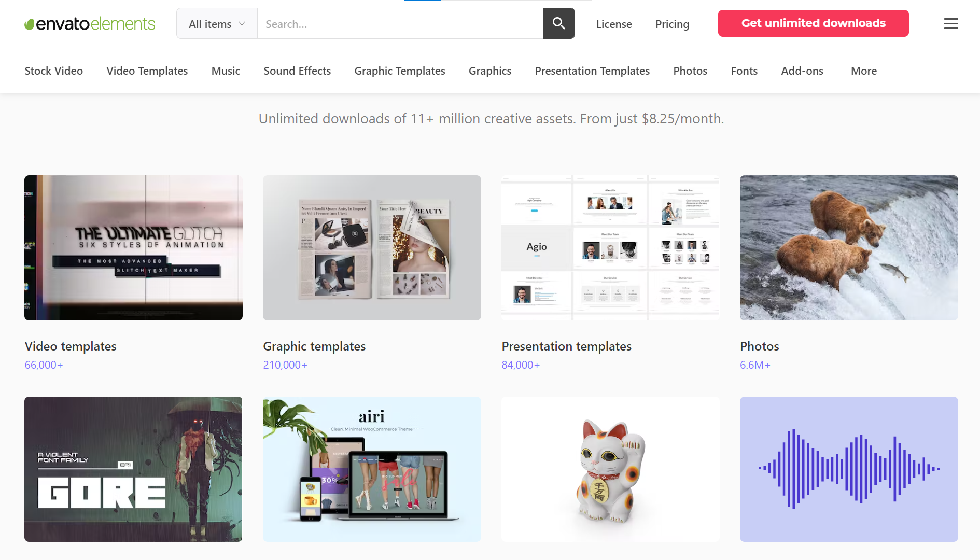Open the Pricing page
The height and width of the screenshot is (560, 980).
(672, 24)
